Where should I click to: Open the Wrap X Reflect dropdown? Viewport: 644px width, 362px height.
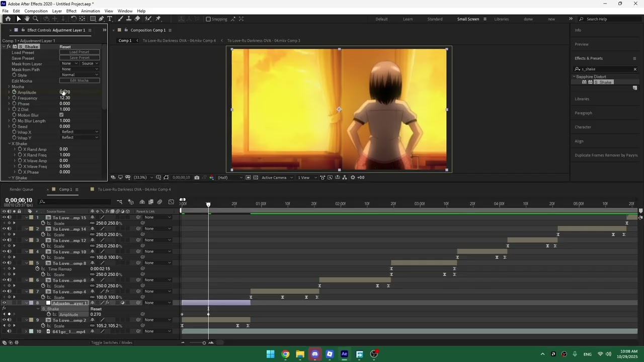pos(80,132)
